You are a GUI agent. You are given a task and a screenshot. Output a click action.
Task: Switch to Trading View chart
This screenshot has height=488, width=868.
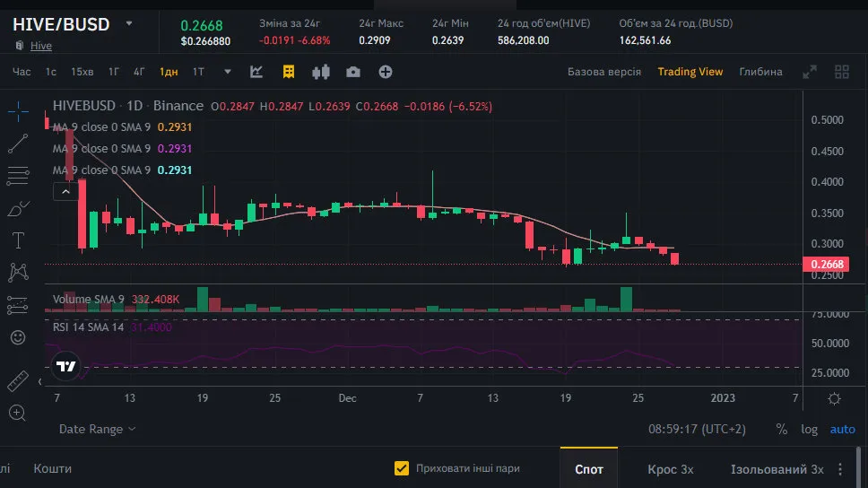690,72
